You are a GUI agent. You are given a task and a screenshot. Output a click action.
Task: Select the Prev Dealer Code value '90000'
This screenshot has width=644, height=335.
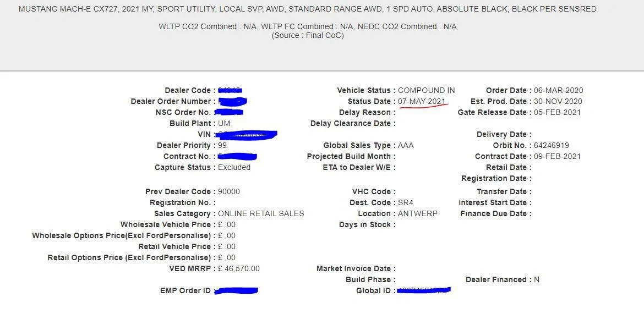click(x=229, y=192)
